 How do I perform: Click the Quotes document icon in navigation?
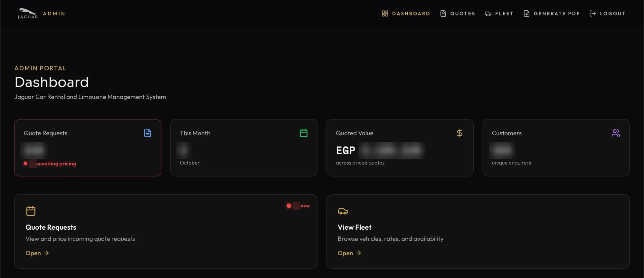tap(443, 14)
